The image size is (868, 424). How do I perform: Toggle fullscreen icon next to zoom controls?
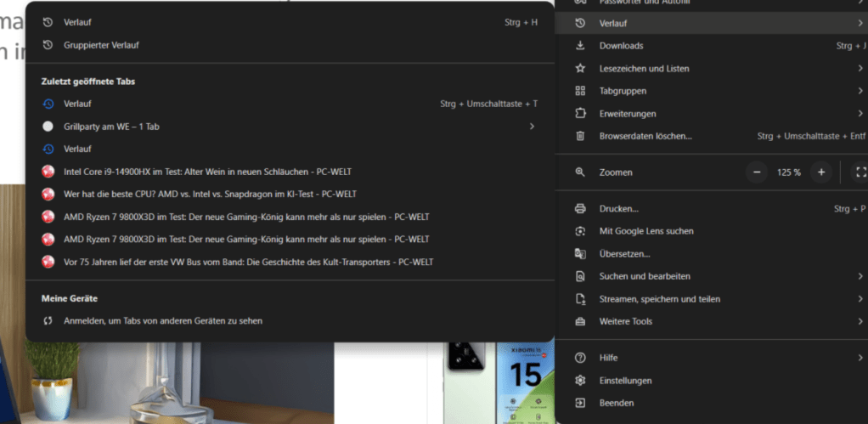860,172
